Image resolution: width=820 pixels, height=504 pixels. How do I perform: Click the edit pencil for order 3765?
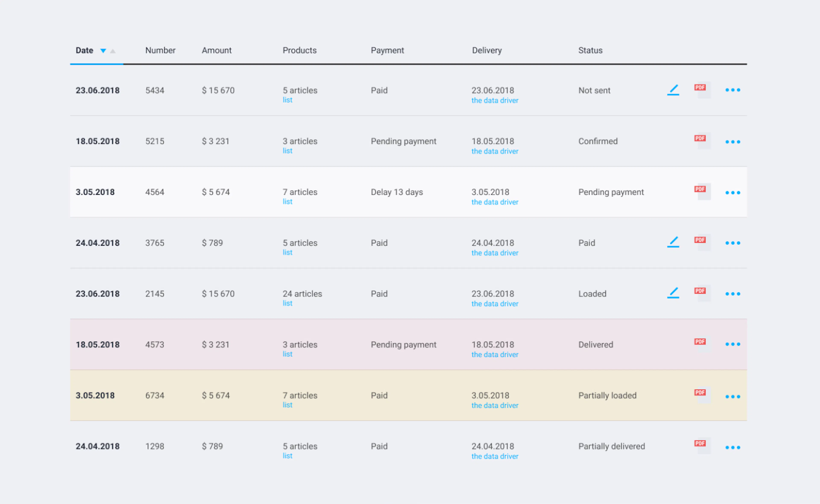(x=673, y=242)
